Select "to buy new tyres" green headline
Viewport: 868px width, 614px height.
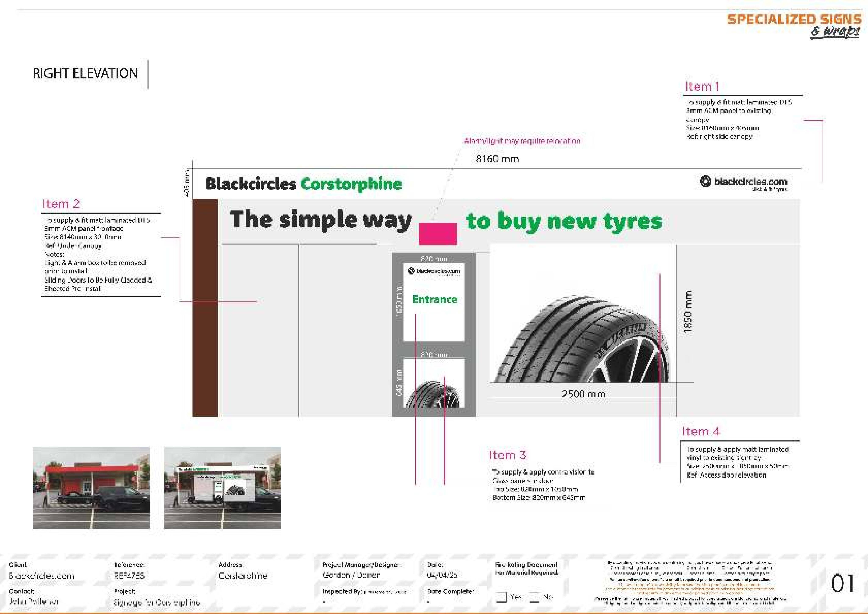coord(564,221)
